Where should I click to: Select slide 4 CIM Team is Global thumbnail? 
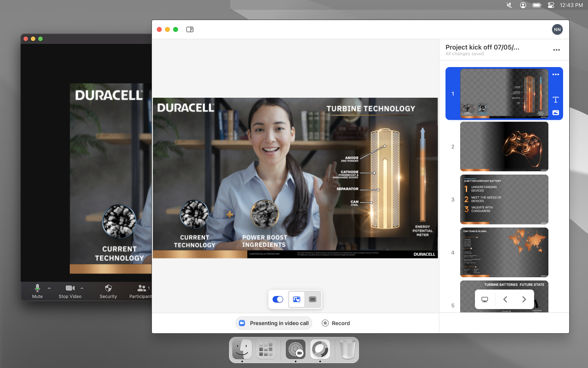[504, 252]
